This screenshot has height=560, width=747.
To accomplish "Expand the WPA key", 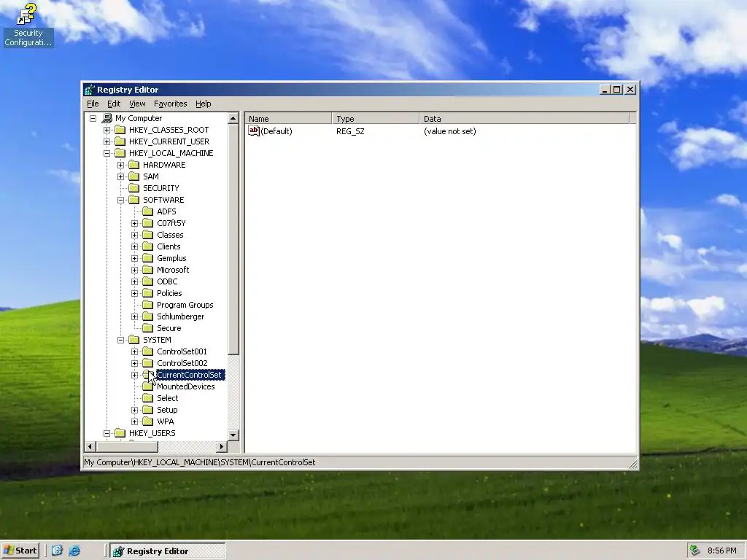I will click(134, 421).
